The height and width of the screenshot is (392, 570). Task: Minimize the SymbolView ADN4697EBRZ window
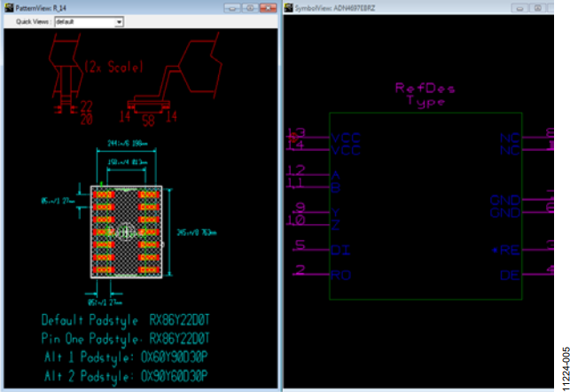pos(519,8)
